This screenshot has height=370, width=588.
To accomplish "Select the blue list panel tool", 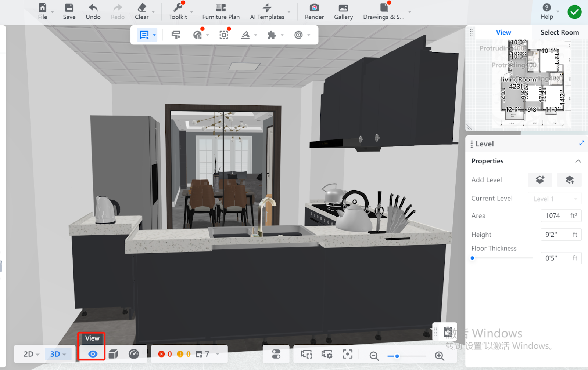I will point(144,35).
